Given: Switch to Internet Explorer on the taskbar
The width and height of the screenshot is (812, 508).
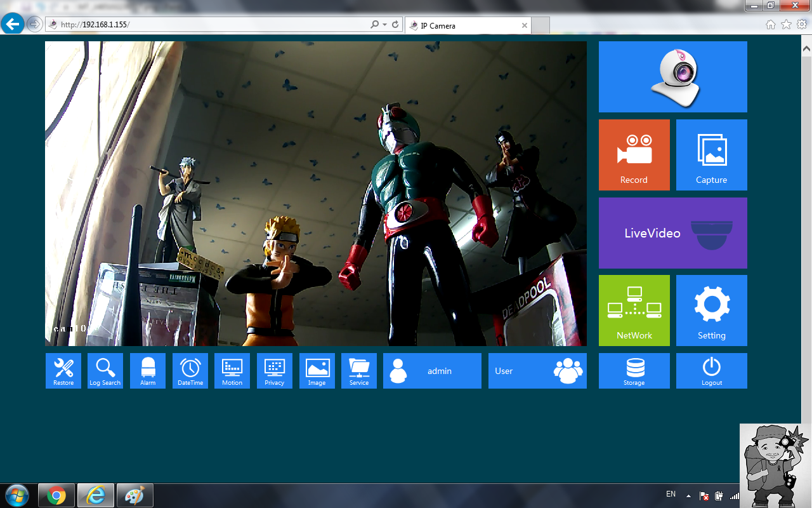Looking at the screenshot, I should [96, 495].
